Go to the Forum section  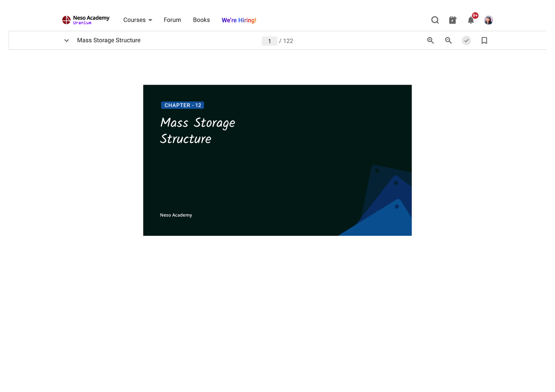172,20
